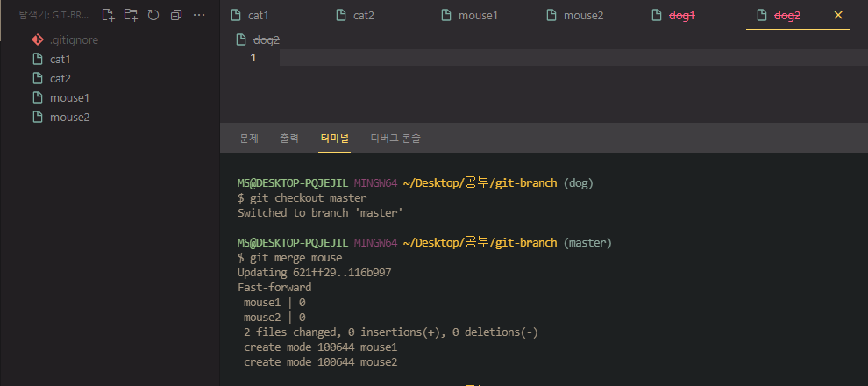Open the 출력 (Output) panel tab
Image resolution: width=868 pixels, height=386 pixels.
[x=289, y=138]
